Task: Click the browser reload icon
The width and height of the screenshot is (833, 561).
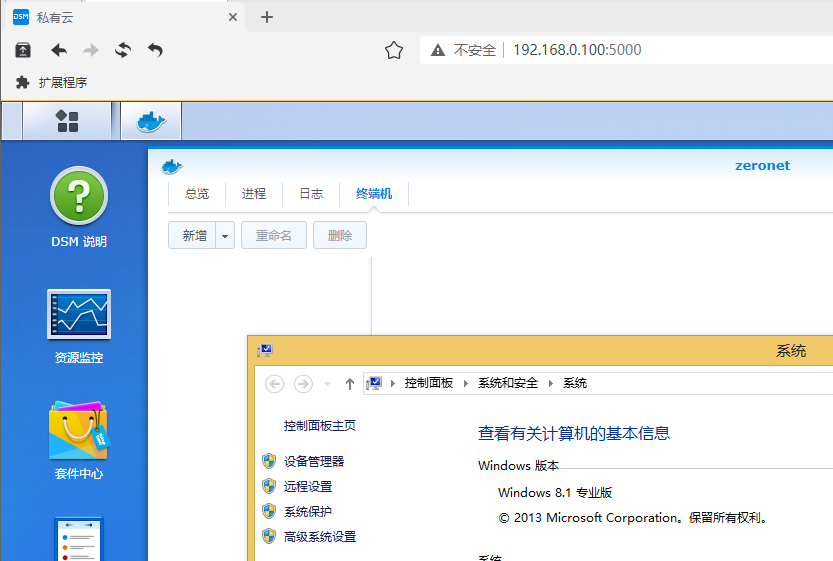Action: [123, 50]
